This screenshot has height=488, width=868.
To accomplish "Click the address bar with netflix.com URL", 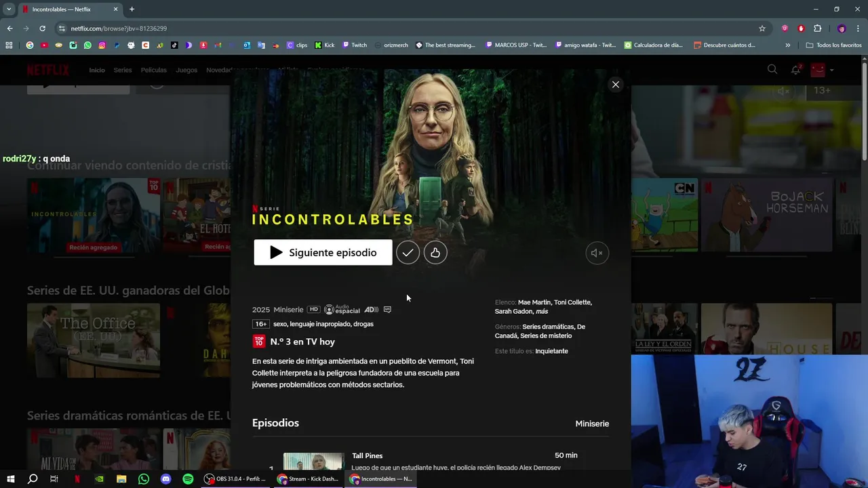I will tap(407, 28).
